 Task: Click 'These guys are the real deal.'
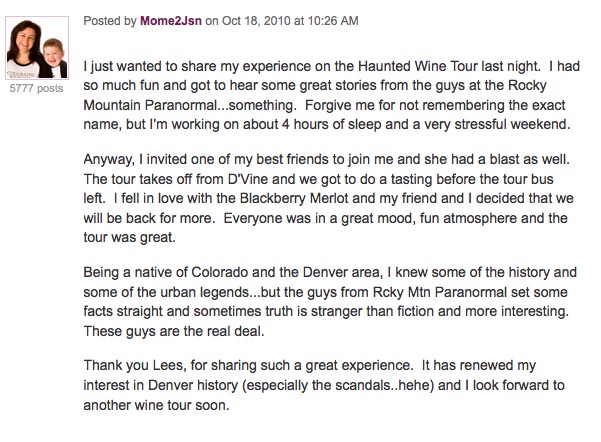click(174, 331)
